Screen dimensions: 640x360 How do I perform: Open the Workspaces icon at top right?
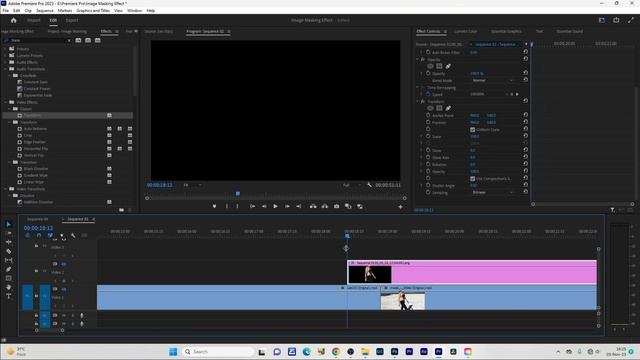point(602,20)
